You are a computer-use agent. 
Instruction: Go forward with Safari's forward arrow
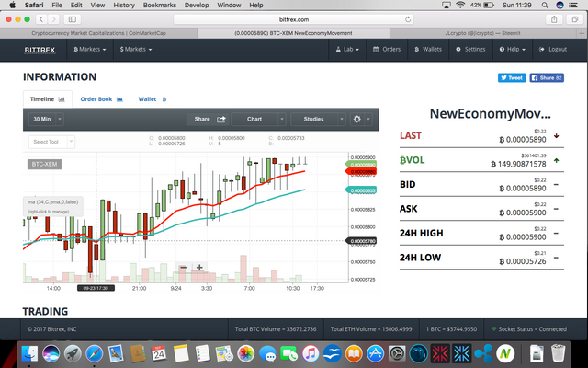(54, 19)
